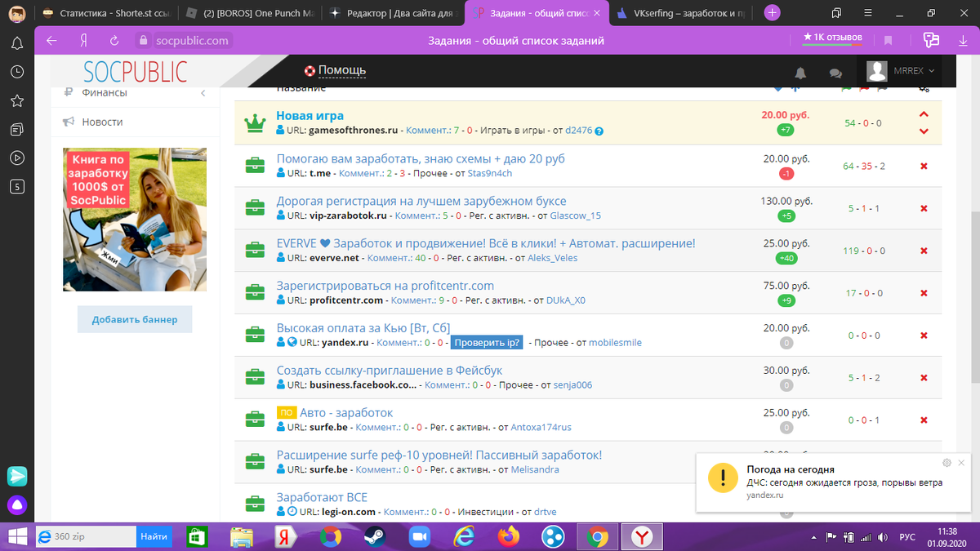The width and height of the screenshot is (980, 551).
Task: Open the translate/feedback chat icon in toolbar
Action: 930,40
